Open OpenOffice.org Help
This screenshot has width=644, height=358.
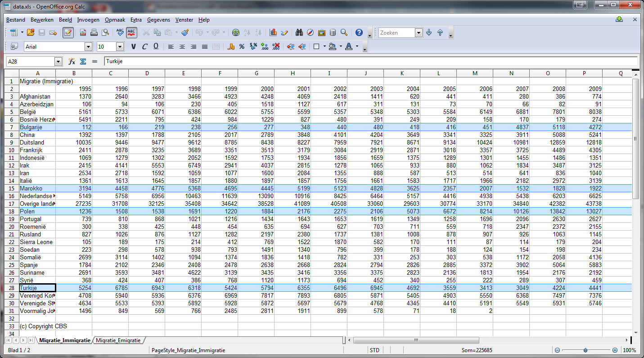click(x=359, y=32)
